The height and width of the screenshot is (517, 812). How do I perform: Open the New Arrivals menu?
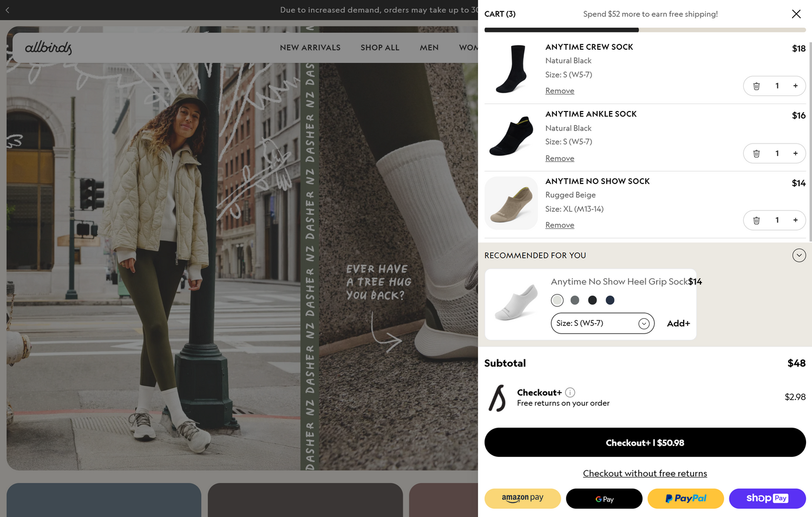point(310,48)
